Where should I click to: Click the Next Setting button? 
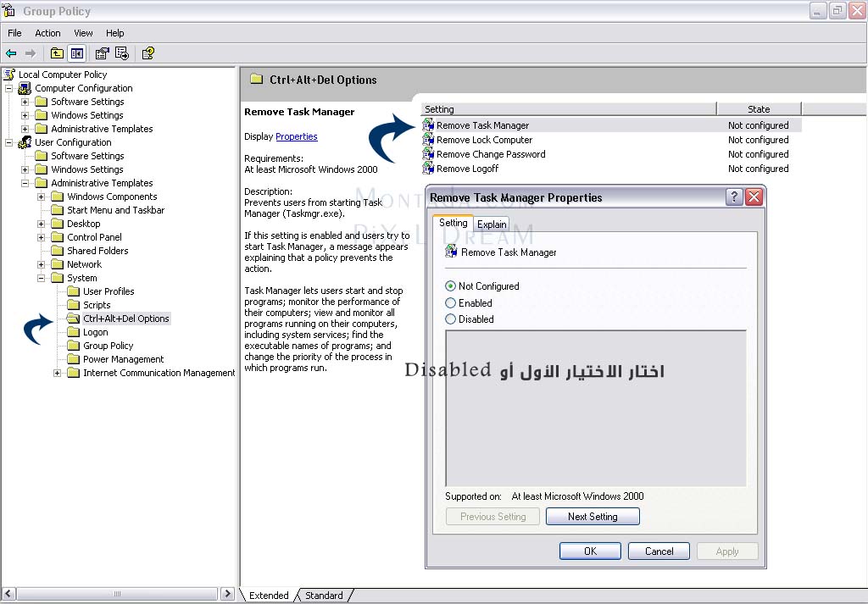click(592, 517)
